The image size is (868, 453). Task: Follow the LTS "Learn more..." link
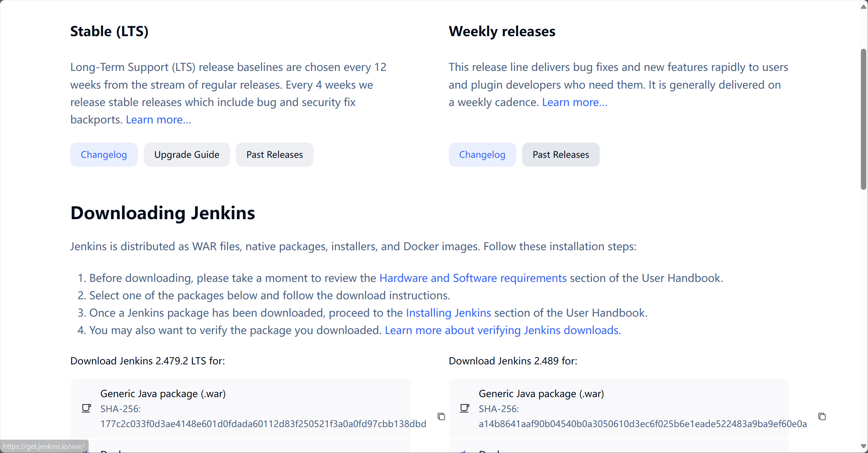(158, 120)
